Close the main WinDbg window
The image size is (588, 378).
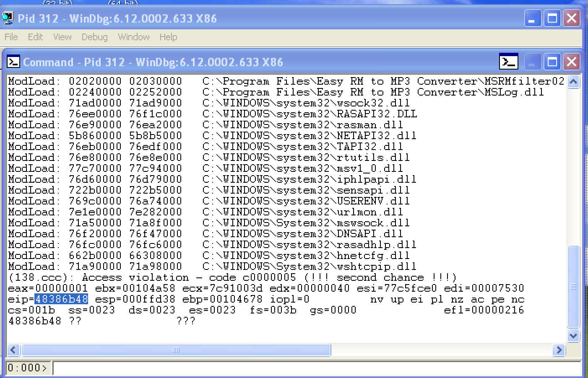[572, 18]
